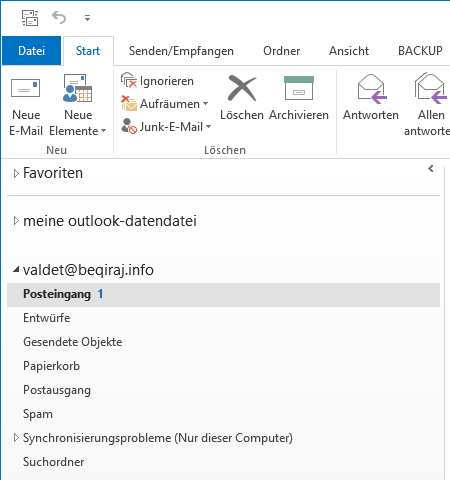Image resolution: width=450 pixels, height=480 pixels.
Task: Switch to the Ordner tab
Action: pos(282,51)
